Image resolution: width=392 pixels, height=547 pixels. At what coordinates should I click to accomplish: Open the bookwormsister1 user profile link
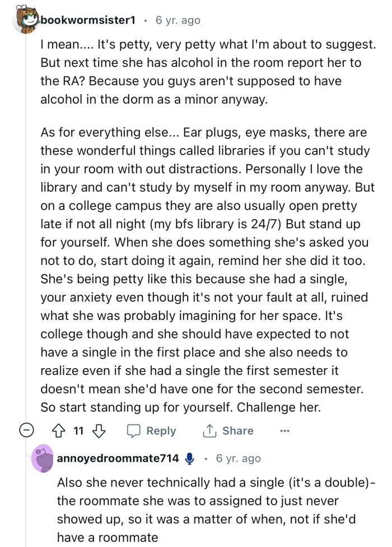[88, 20]
